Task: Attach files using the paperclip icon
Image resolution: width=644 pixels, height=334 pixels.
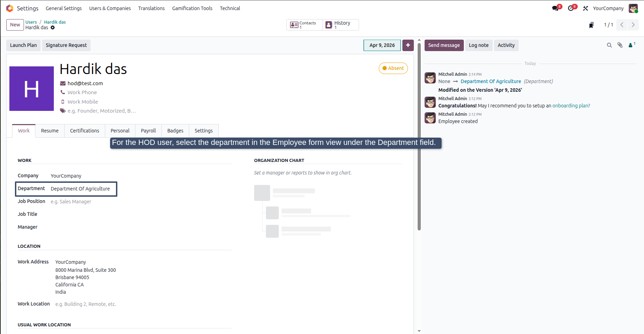Action: 620,45
